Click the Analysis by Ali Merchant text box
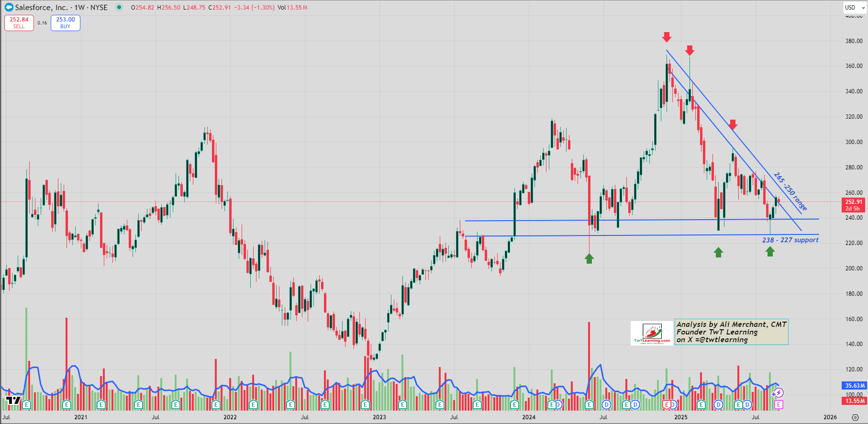 731,332
